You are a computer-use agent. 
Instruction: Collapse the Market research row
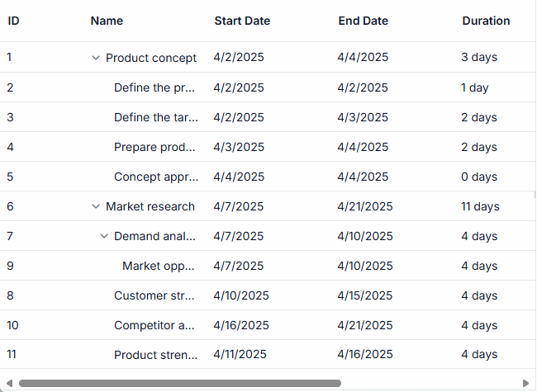pos(96,206)
